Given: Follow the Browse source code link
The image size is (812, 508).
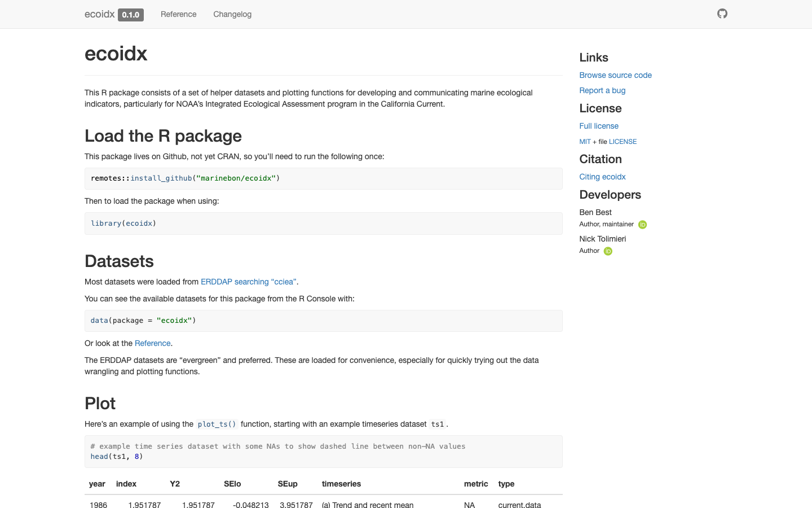Looking at the screenshot, I should pyautogui.click(x=615, y=75).
